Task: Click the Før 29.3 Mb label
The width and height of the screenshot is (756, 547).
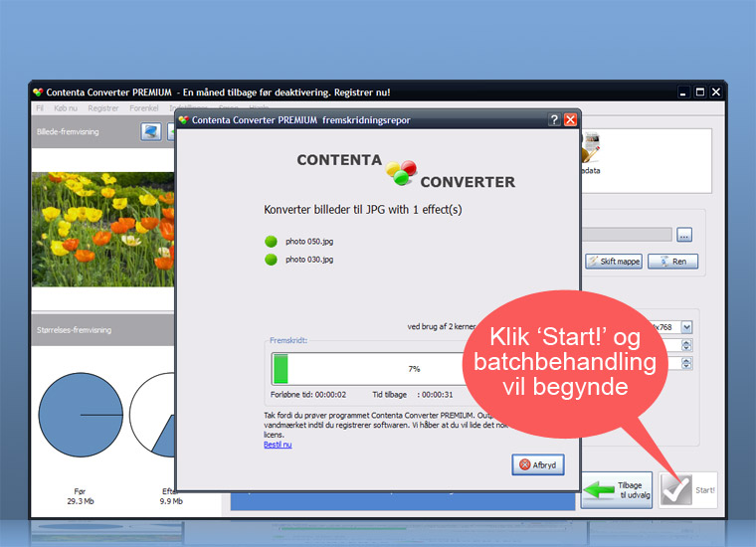Action: (81, 496)
